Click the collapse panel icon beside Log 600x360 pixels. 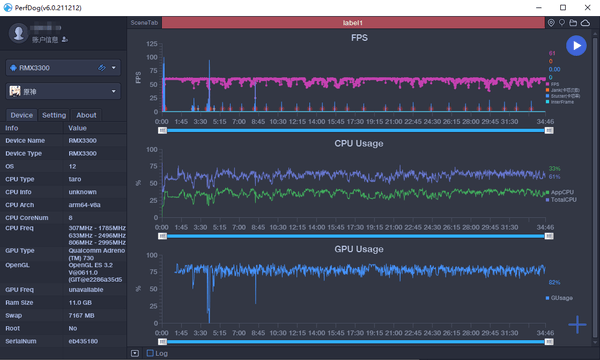[135, 353]
